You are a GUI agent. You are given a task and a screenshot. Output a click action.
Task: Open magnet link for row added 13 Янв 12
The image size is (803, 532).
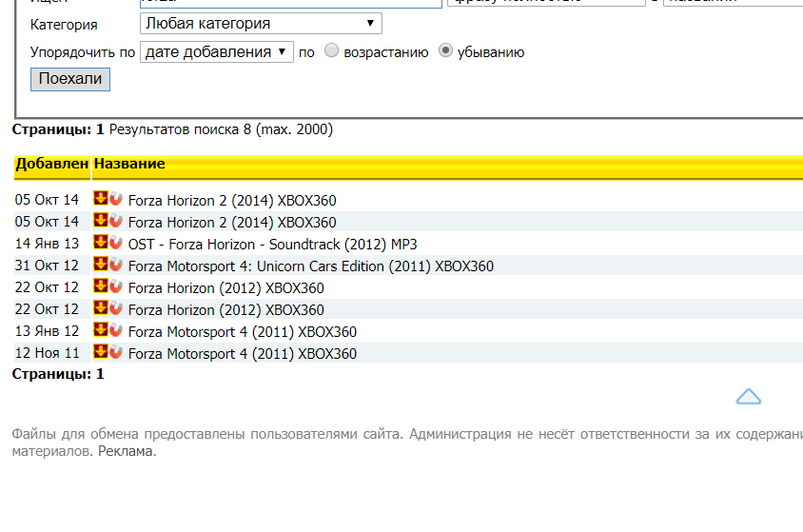pos(116,329)
